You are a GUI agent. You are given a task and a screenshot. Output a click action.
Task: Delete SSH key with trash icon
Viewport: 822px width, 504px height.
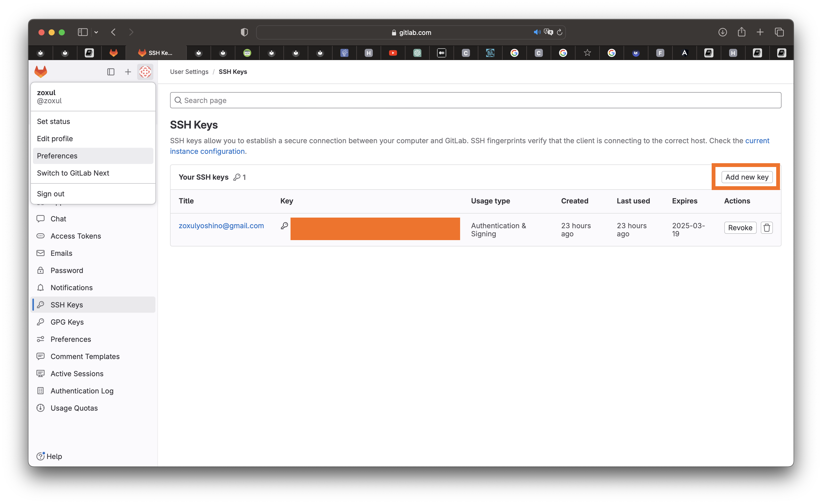point(767,228)
